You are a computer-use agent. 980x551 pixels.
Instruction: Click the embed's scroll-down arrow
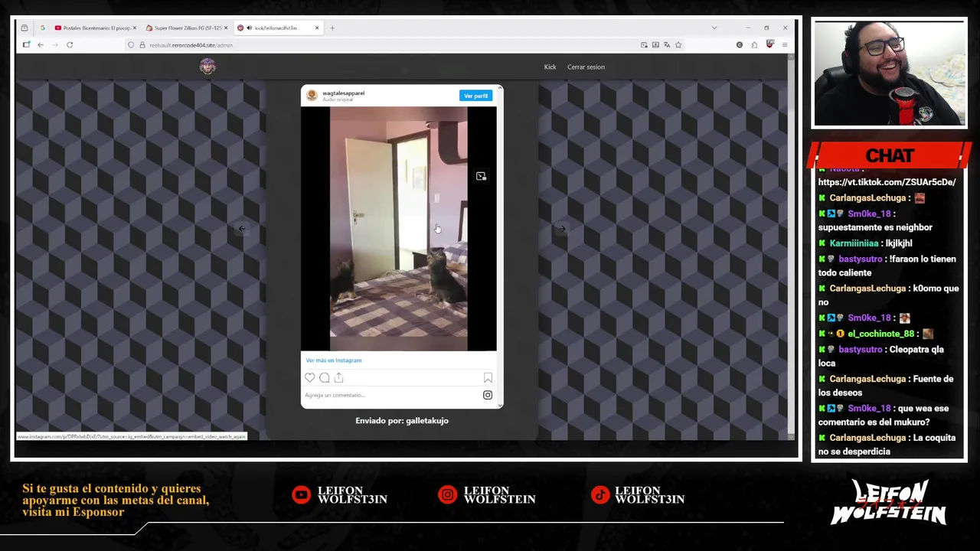pyautogui.click(x=500, y=405)
